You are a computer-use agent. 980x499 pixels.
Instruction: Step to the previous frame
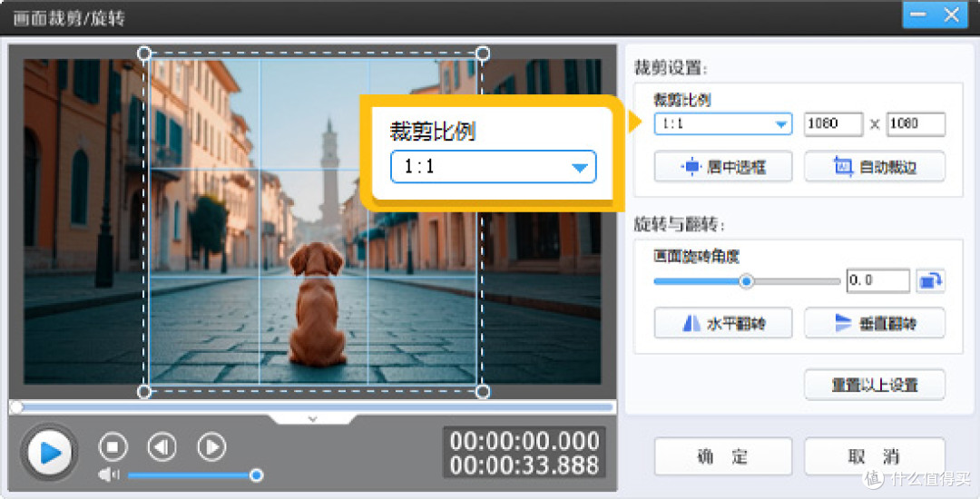click(x=162, y=446)
